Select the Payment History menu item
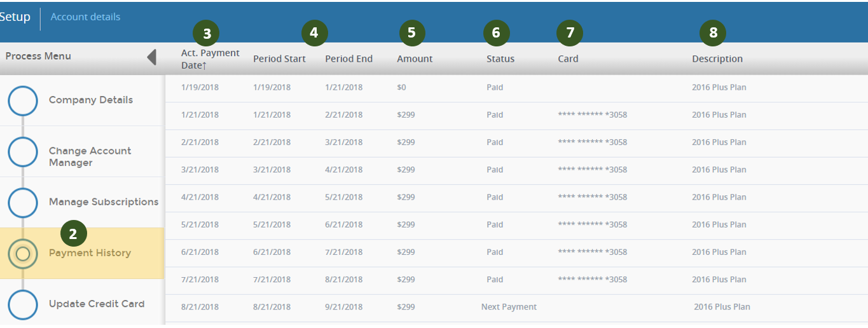Image resolution: width=868 pixels, height=328 pixels. (x=90, y=253)
